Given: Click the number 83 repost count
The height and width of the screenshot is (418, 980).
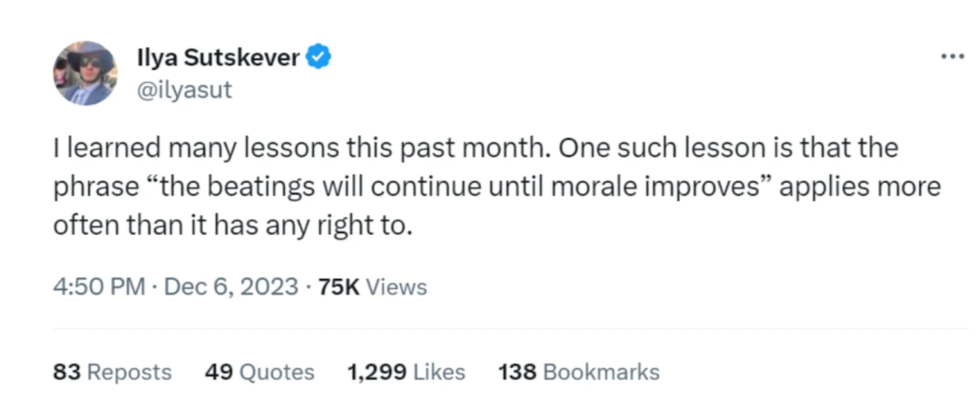Looking at the screenshot, I should (67, 372).
